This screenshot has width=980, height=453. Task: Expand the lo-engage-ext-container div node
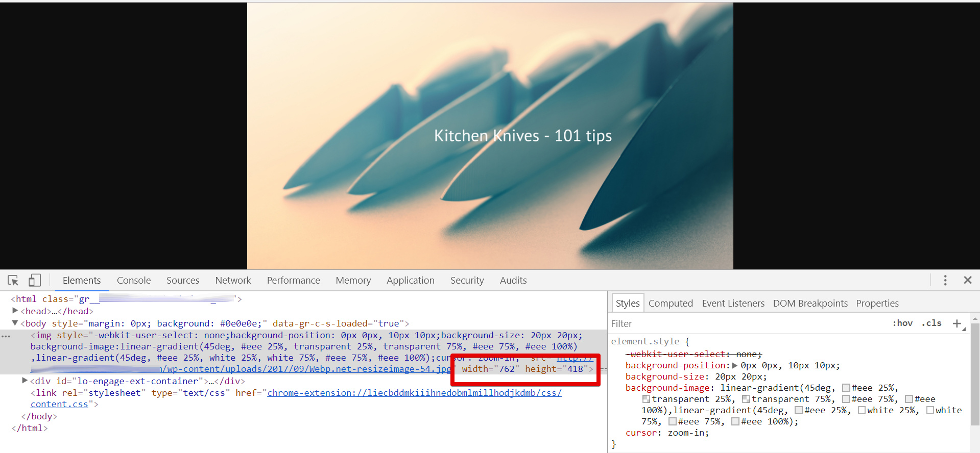point(25,381)
